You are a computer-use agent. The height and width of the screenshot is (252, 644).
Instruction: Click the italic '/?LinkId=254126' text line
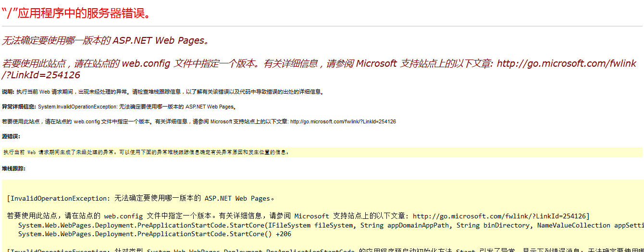coord(41,75)
